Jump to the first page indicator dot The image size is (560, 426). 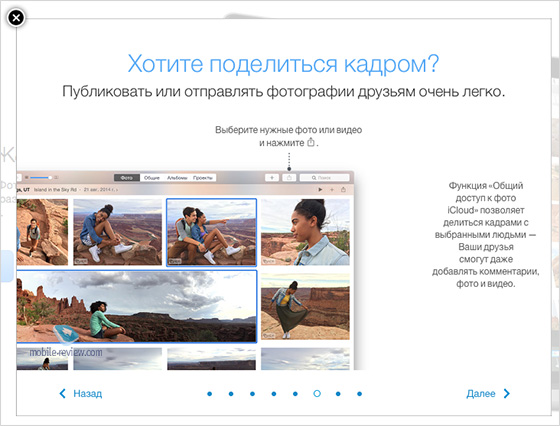[210, 394]
